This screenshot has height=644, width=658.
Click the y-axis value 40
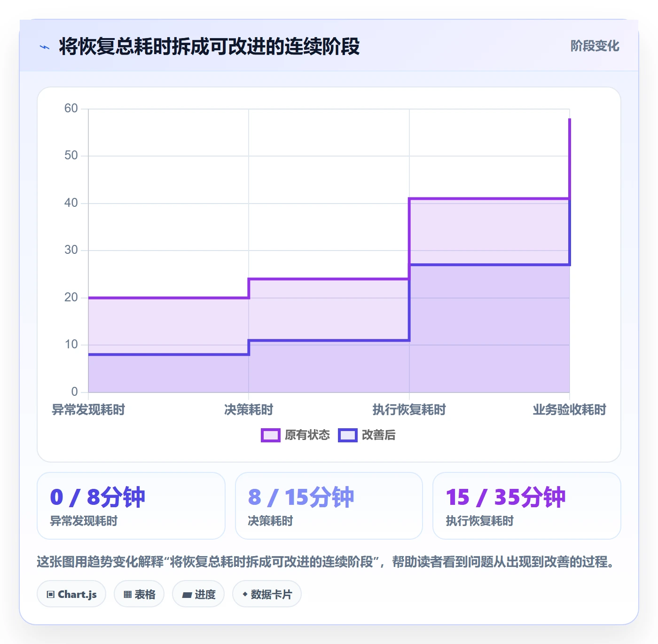point(71,203)
